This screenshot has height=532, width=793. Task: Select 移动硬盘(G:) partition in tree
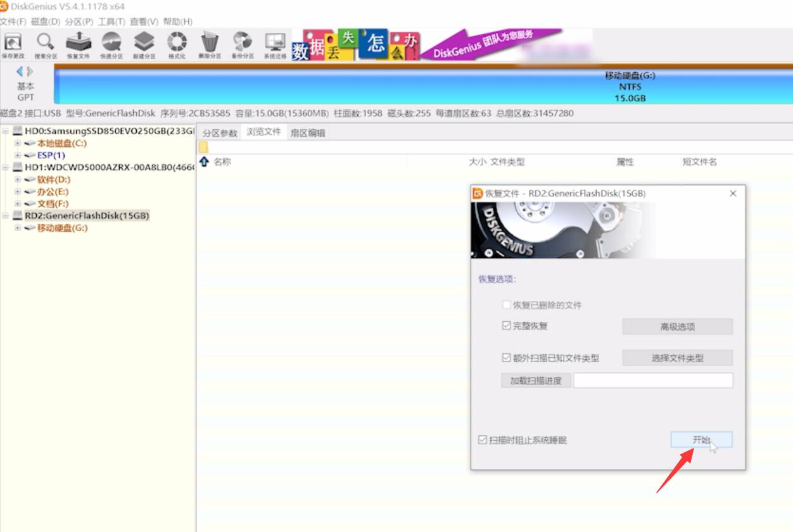[x=62, y=228]
